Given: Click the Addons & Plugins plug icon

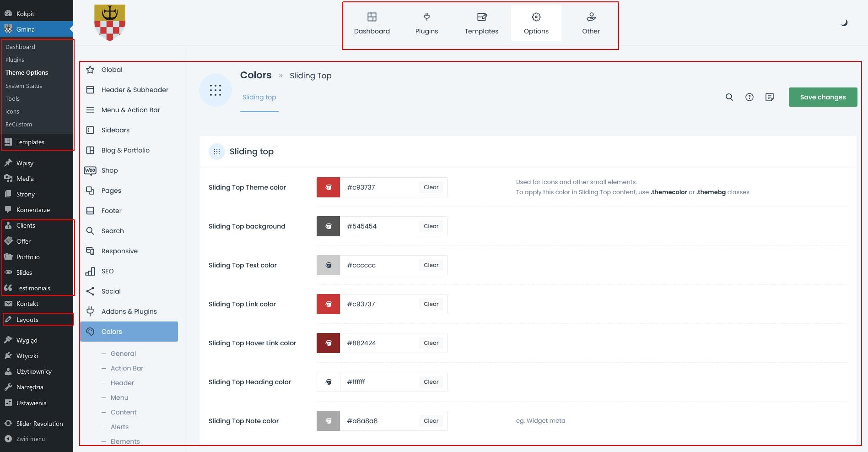Looking at the screenshot, I should tap(90, 311).
